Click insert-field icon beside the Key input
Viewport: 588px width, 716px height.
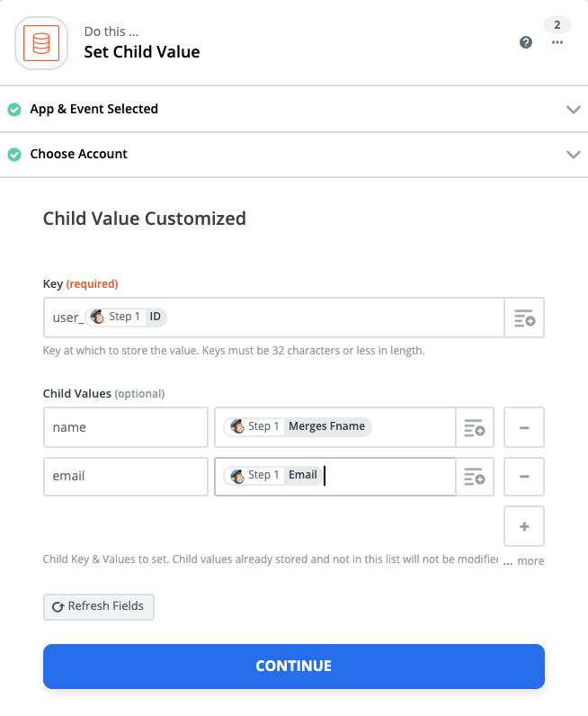pos(524,318)
